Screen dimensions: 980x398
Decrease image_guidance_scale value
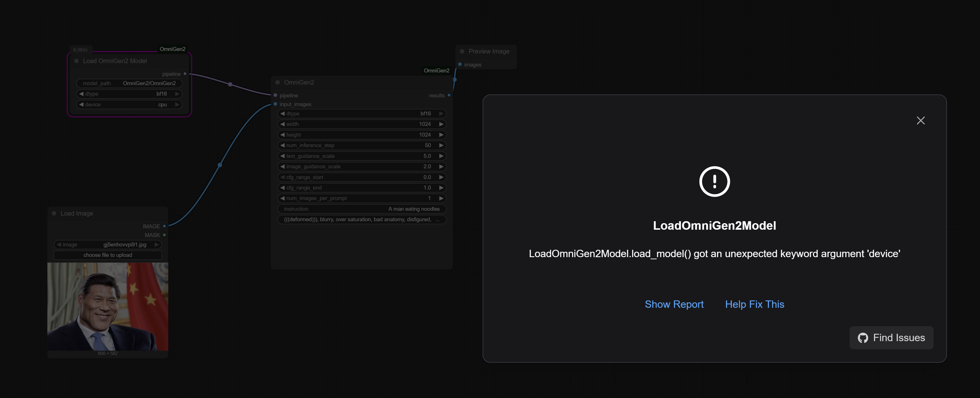(x=282, y=167)
